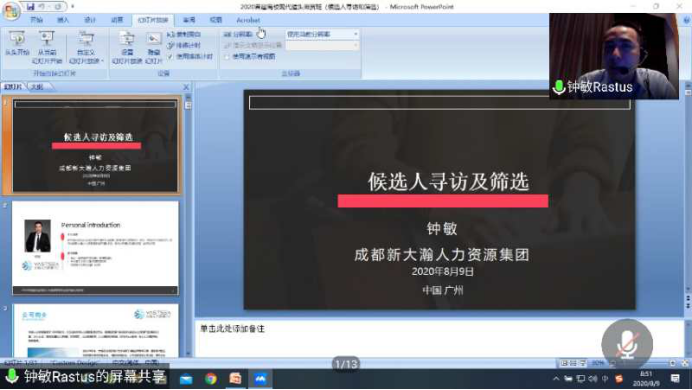Select the Personal Introduction slide thumbnail
The width and height of the screenshot is (692, 390).
(95, 248)
